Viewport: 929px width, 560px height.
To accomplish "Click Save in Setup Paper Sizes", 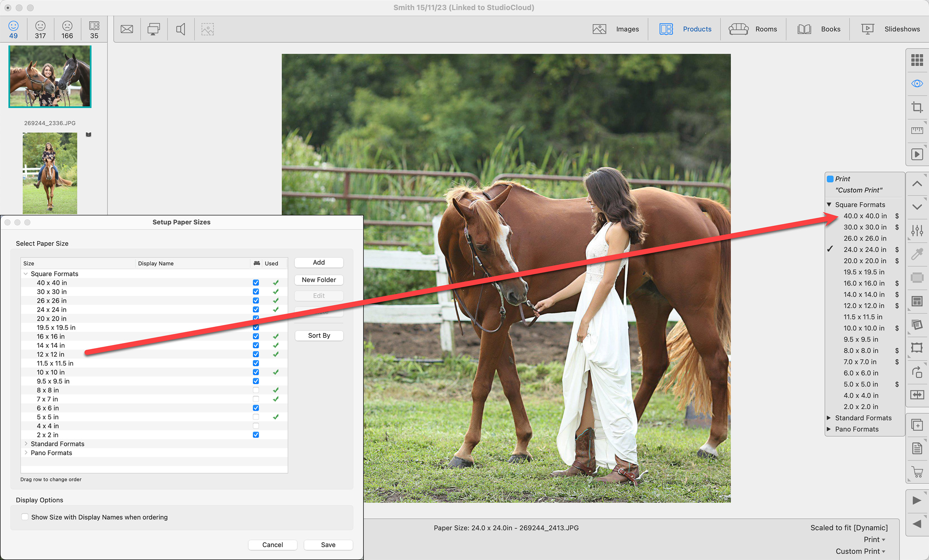I will click(328, 545).
